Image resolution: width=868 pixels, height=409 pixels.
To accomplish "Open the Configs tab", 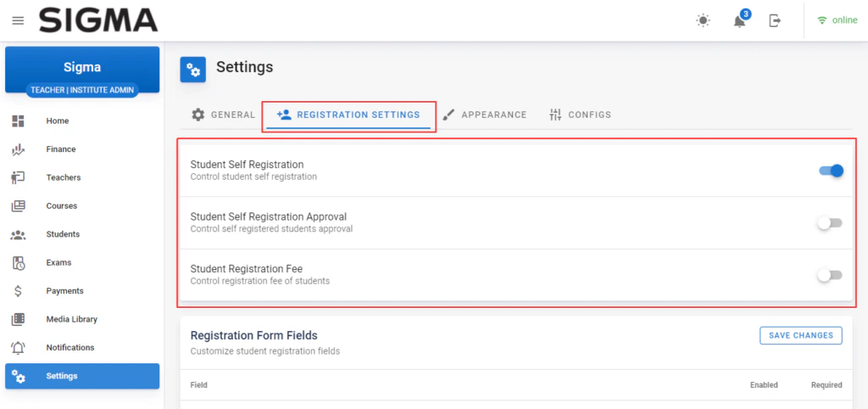I will (x=580, y=115).
